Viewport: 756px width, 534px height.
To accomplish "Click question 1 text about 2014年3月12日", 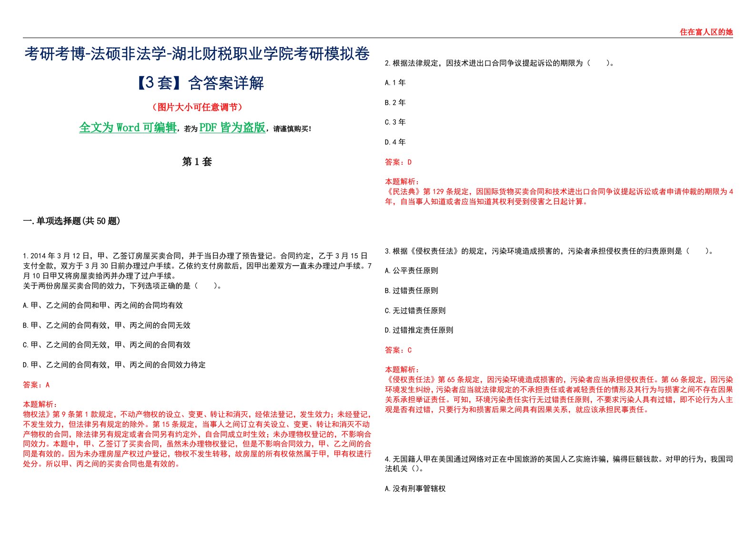I will tap(197, 266).
